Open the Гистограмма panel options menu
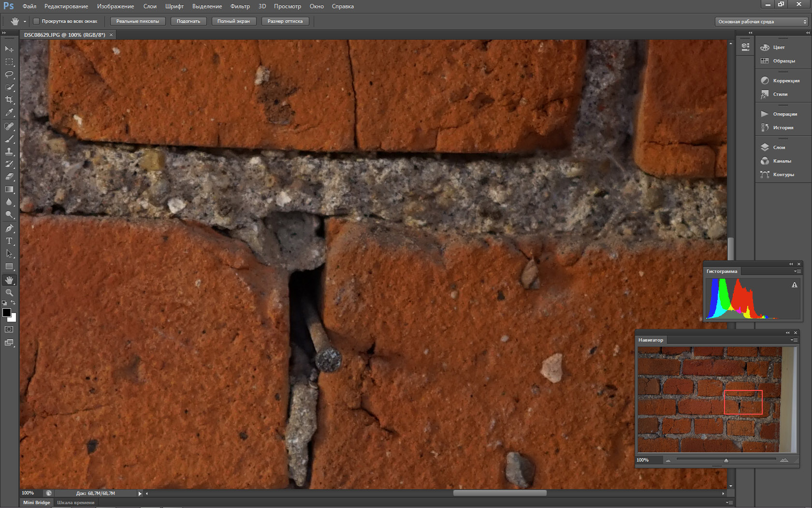 coord(797,271)
